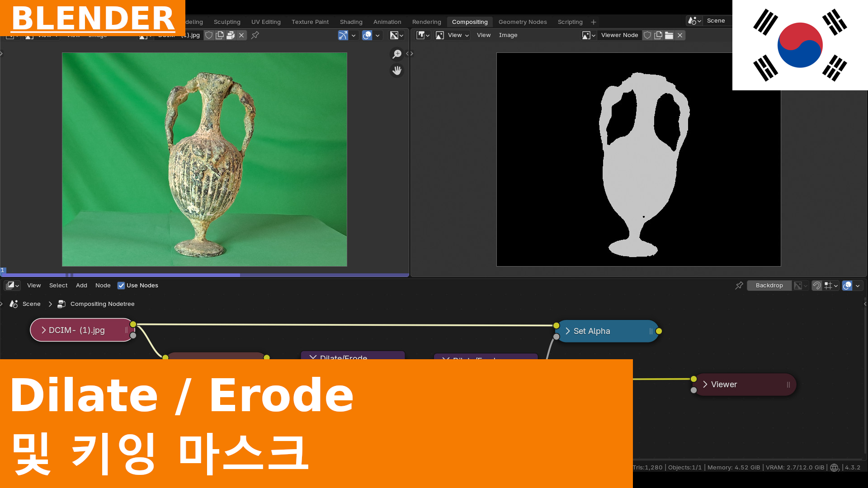Click fake user shield next to DCIM (1).jpg
The height and width of the screenshot is (488, 868).
[209, 35]
